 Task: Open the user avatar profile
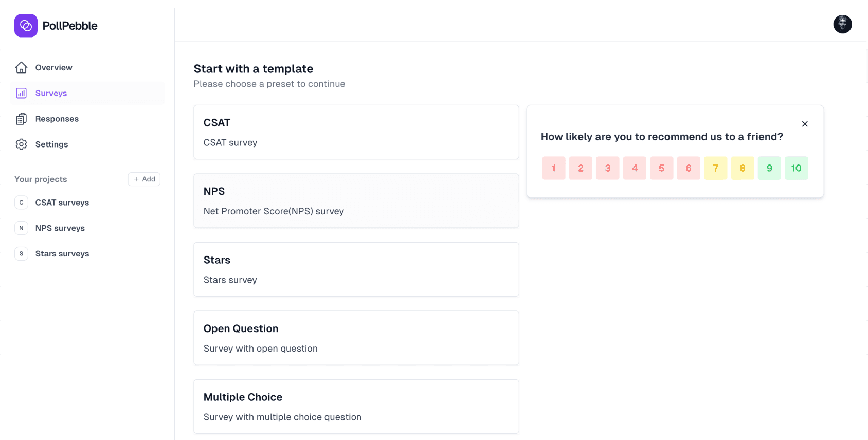[842, 24]
